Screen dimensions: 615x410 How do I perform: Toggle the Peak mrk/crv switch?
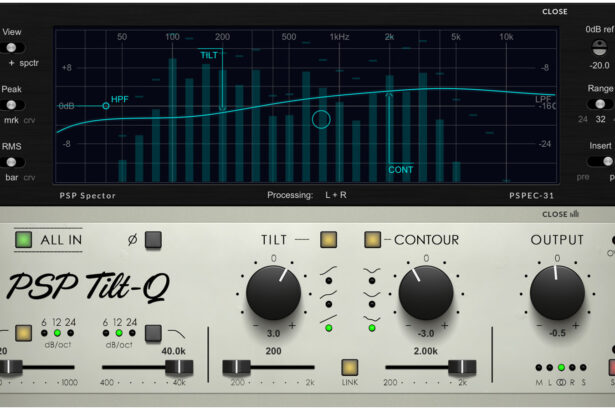pyautogui.click(x=13, y=105)
